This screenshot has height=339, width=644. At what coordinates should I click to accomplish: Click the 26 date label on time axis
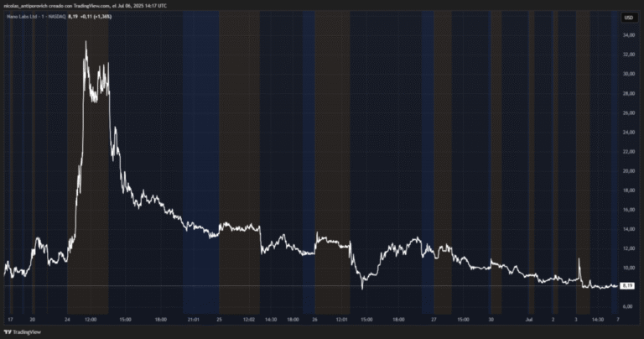point(314,319)
